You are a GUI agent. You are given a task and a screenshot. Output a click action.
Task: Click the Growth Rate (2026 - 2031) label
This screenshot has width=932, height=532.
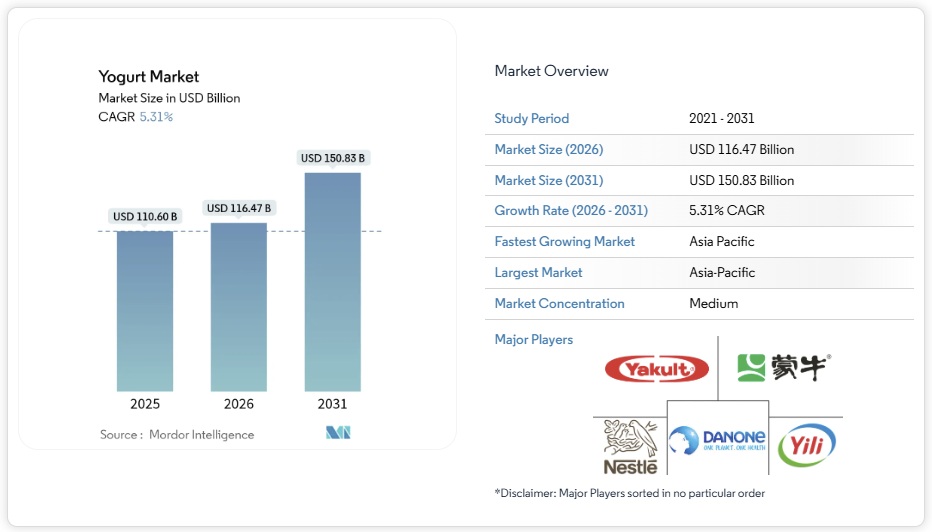pos(571,211)
